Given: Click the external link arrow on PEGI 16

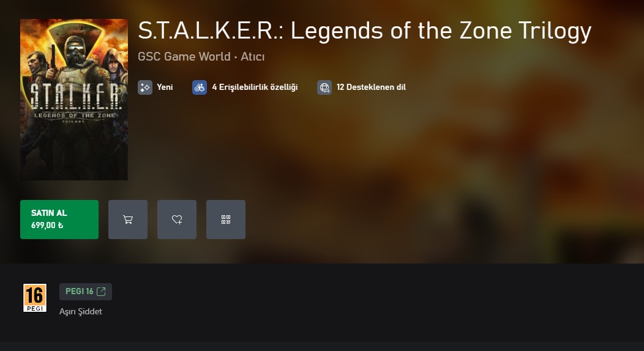Looking at the screenshot, I should coord(101,292).
